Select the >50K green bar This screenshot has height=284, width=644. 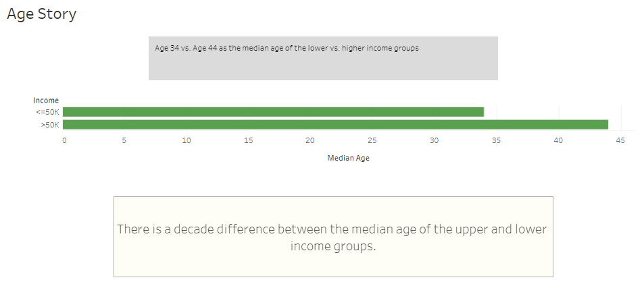[x=335, y=124]
